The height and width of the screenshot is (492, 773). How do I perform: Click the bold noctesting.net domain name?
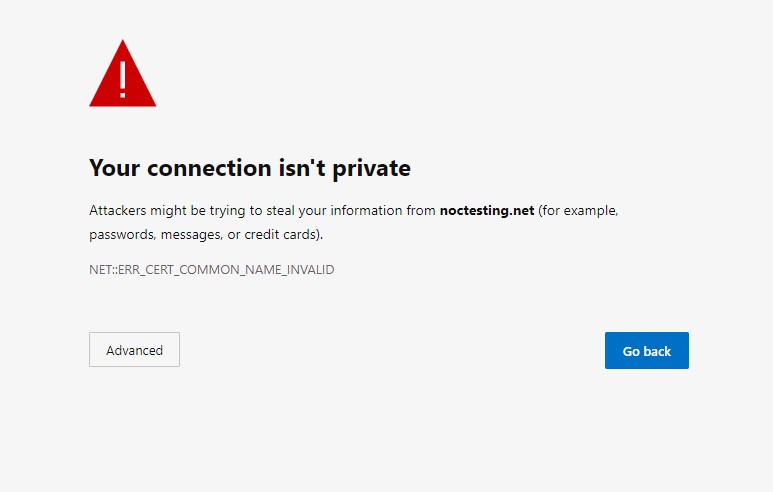pos(487,211)
